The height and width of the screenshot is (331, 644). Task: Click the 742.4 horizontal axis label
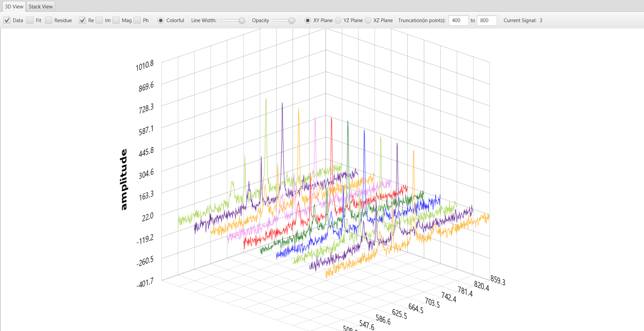[449, 297]
